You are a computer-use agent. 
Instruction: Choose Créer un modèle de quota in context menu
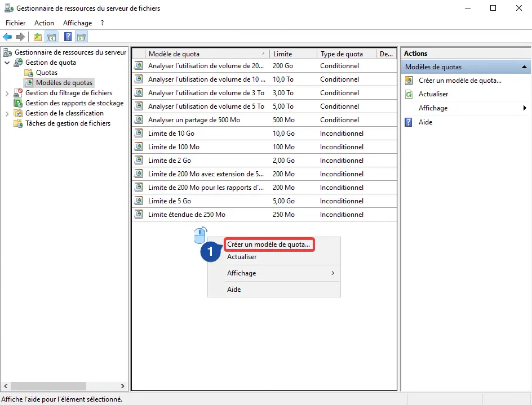[x=268, y=244]
